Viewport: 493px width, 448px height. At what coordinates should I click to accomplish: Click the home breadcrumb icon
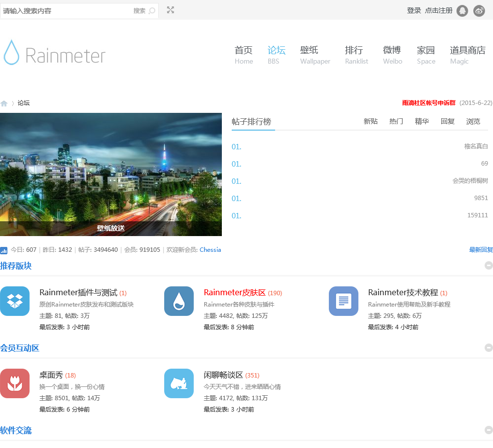click(4, 103)
